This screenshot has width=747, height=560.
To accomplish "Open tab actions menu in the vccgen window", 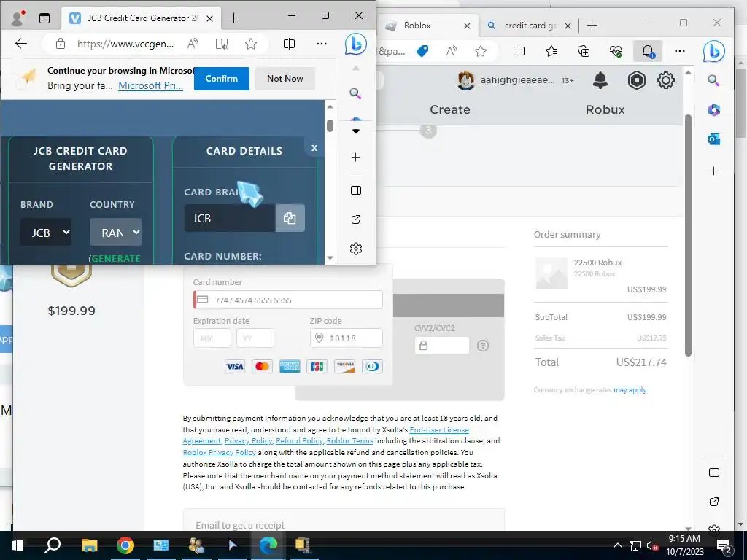I will coord(44,18).
